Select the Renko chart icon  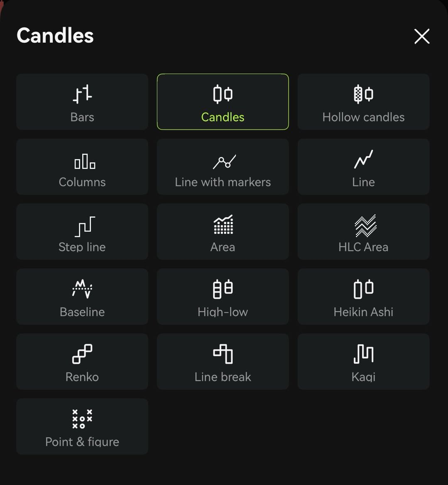(x=82, y=354)
